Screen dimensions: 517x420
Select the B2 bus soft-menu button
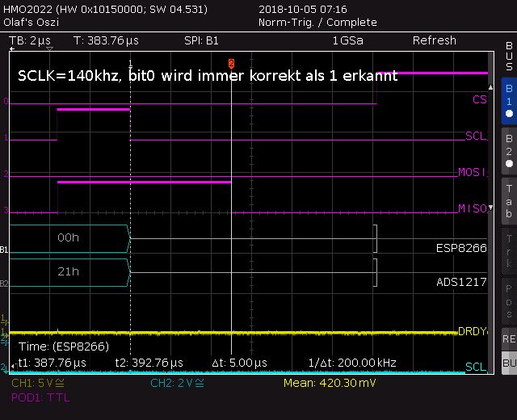tap(509, 151)
